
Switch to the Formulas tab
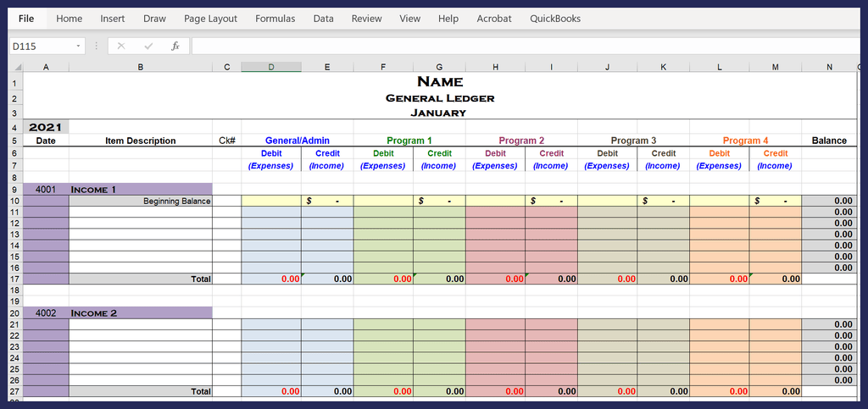(275, 19)
